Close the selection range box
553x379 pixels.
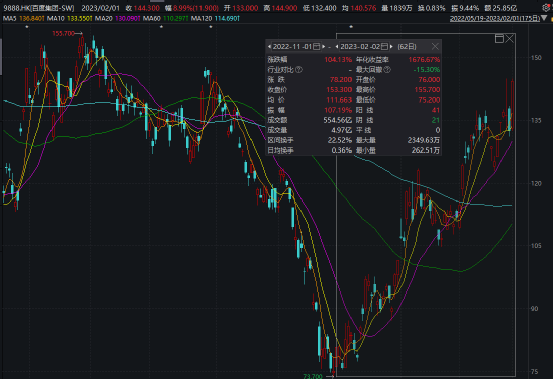tap(510, 38)
